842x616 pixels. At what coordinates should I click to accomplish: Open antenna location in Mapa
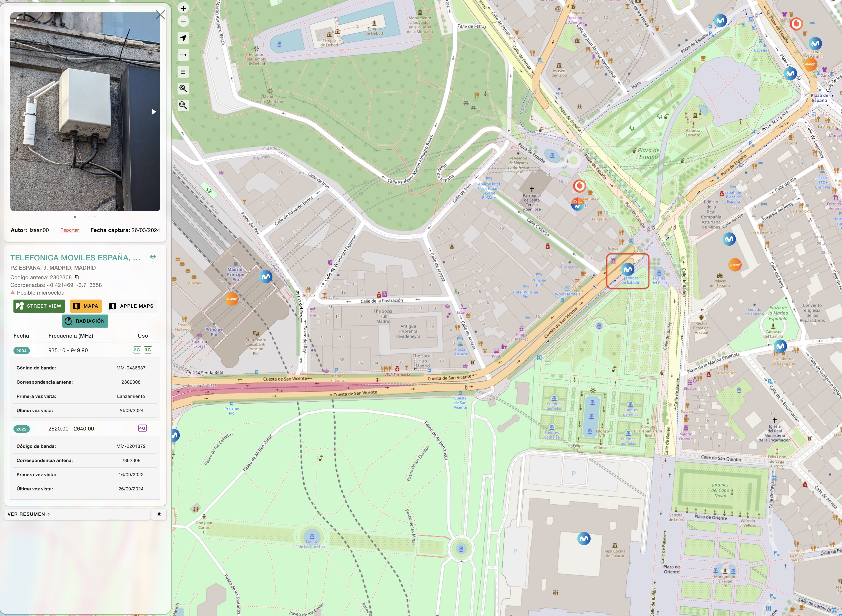point(86,306)
